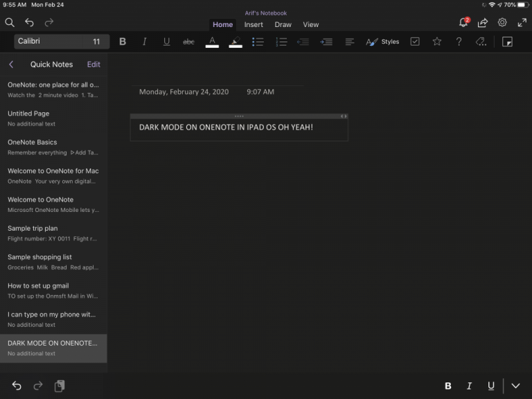Open the page Welcome to OneNote, Microsoft OneNote Mobile
The height and width of the screenshot is (399, 532).
53,204
